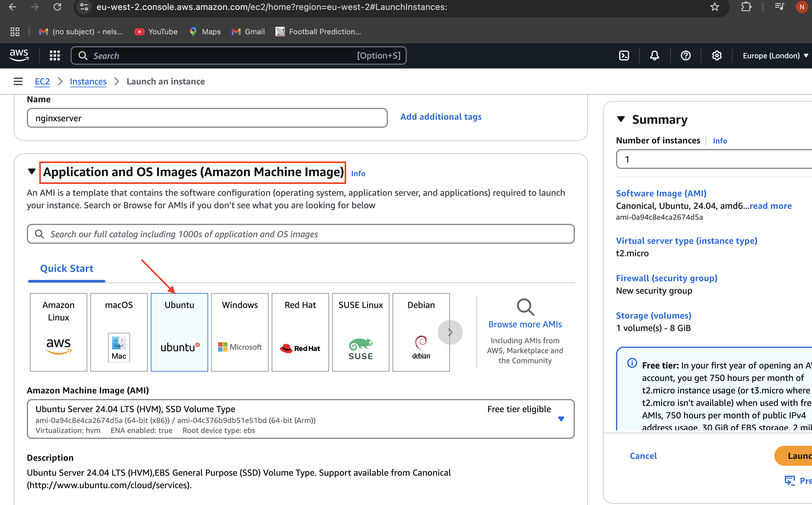Open Software Image (AMI) summary link
The width and height of the screenshot is (812, 505).
pos(661,193)
